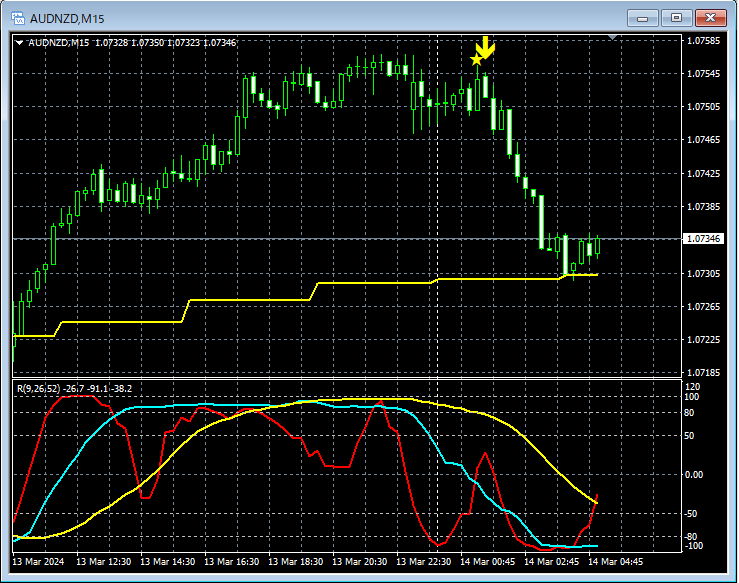Click time axis label 13 Mar 18:30

point(296,562)
